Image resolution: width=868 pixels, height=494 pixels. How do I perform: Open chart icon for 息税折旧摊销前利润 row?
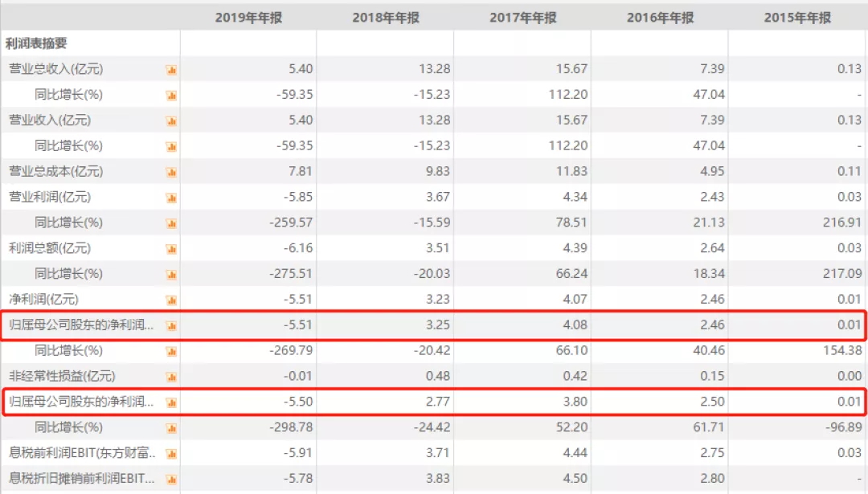coord(170,480)
